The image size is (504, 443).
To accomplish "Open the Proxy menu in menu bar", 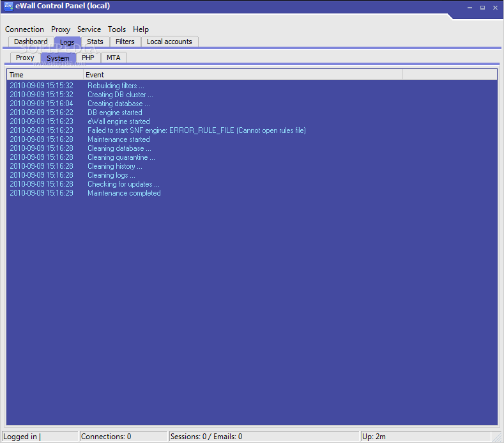I will click(61, 29).
